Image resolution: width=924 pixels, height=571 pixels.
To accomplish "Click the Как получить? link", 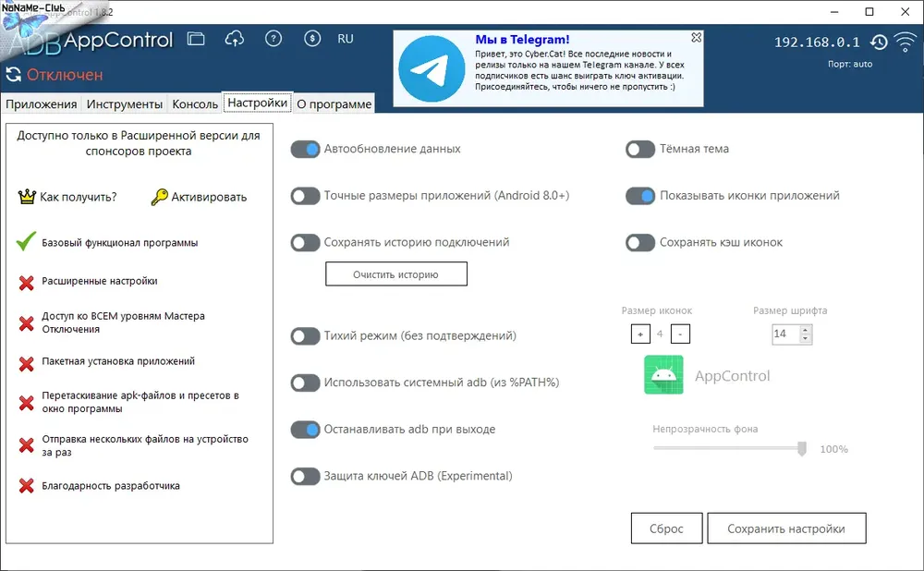I will pos(79,197).
